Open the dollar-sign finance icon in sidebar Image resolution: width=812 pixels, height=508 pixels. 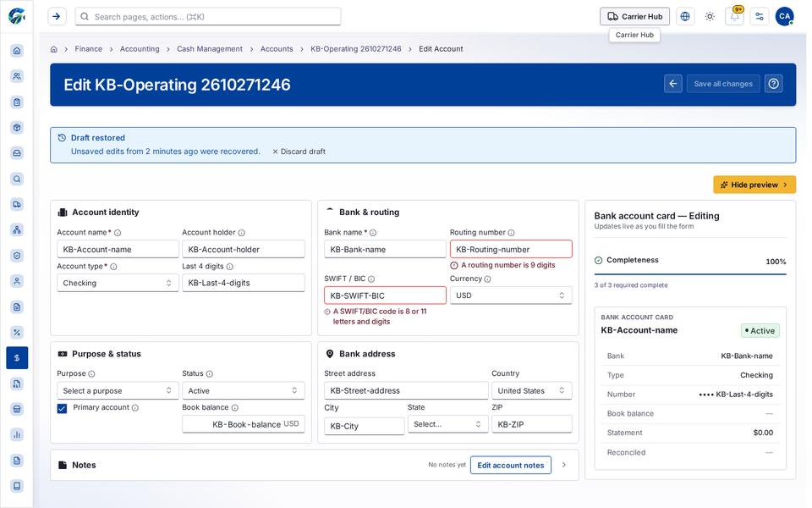17,357
